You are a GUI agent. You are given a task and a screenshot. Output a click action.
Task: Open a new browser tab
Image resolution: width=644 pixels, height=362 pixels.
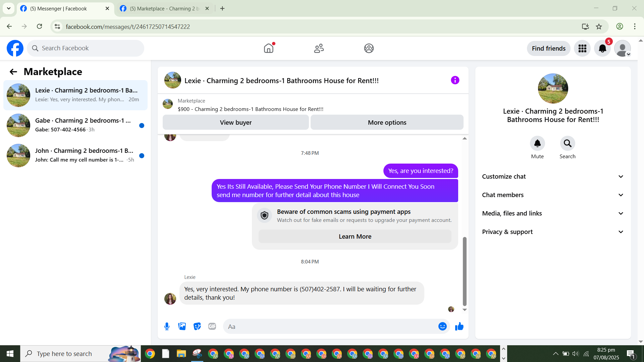click(x=222, y=9)
